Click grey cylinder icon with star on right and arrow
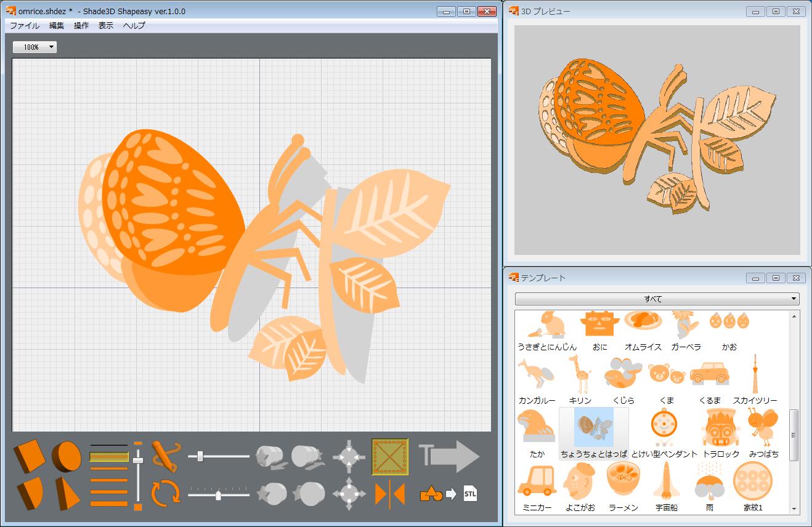The height and width of the screenshot is (527, 812). (x=309, y=456)
